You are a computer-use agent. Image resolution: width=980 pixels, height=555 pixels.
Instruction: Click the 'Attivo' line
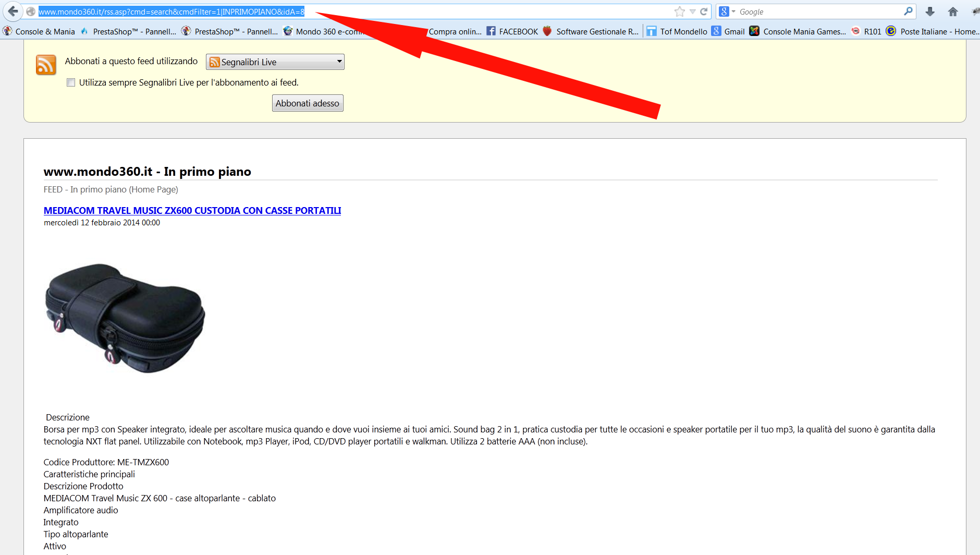click(x=55, y=546)
